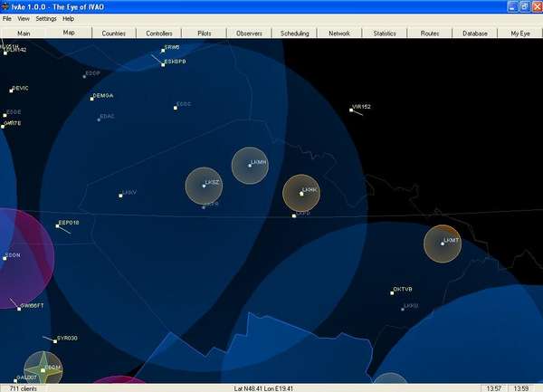Click the EDDE airport marker

pos(5,115)
